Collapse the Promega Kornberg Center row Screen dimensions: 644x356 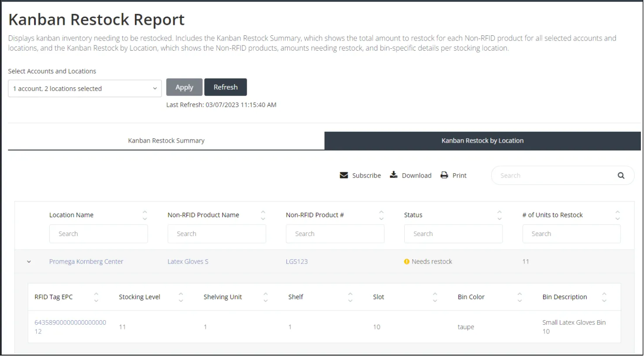(29, 262)
